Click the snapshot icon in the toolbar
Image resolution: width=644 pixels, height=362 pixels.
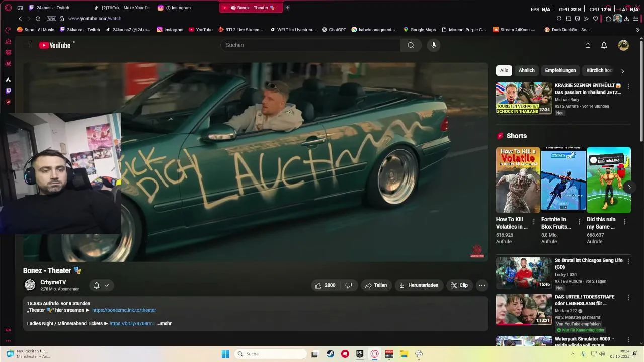[x=568, y=19]
